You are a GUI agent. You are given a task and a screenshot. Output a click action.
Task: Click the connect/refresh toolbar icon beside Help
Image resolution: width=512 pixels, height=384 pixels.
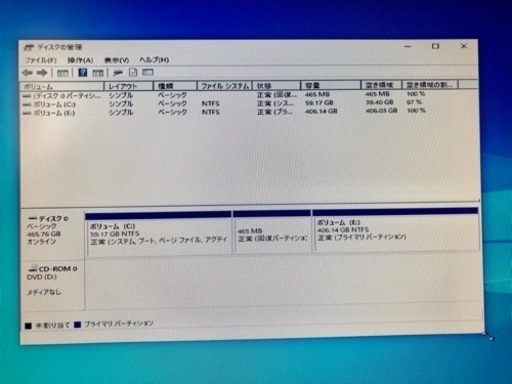[x=118, y=72]
